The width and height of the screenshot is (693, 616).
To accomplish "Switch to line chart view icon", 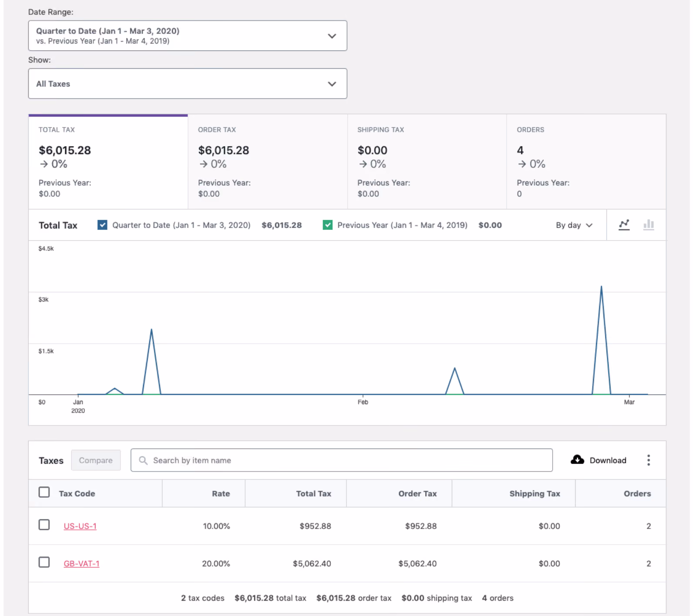I will (624, 225).
